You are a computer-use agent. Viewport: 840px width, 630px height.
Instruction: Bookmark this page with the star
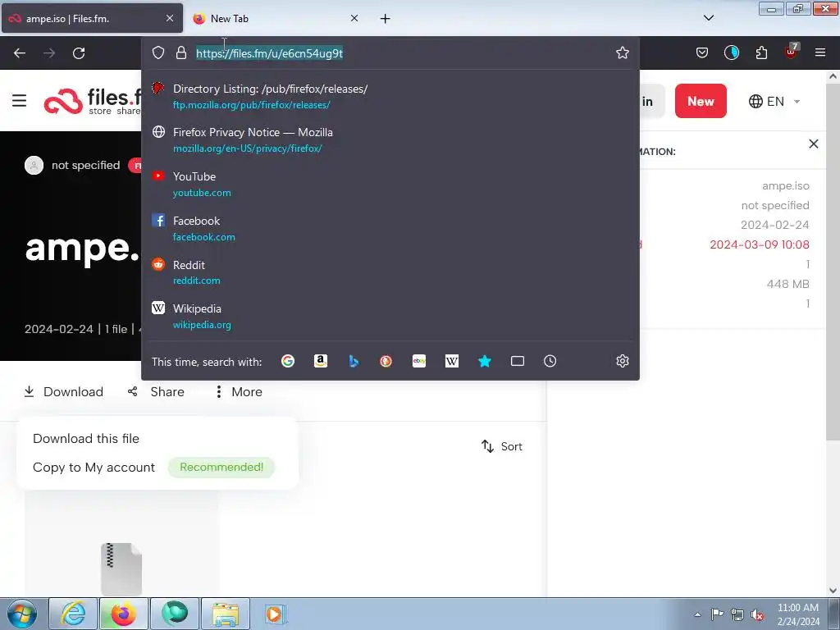coord(622,52)
